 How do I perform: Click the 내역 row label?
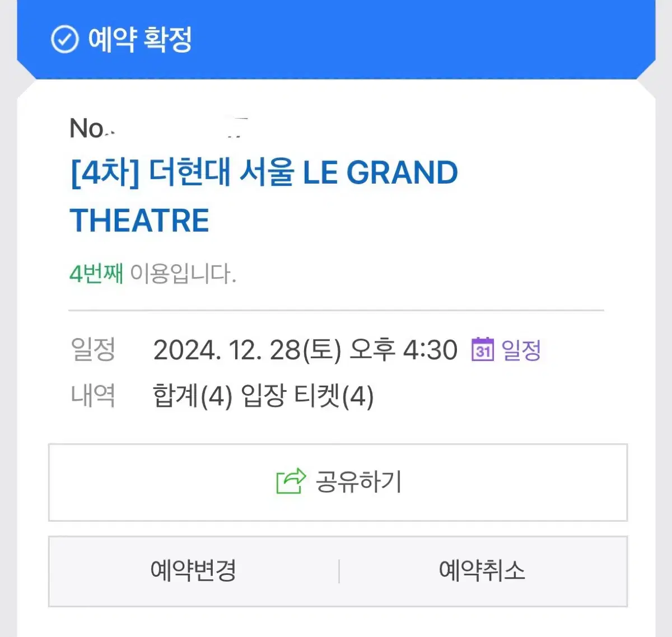click(x=93, y=396)
